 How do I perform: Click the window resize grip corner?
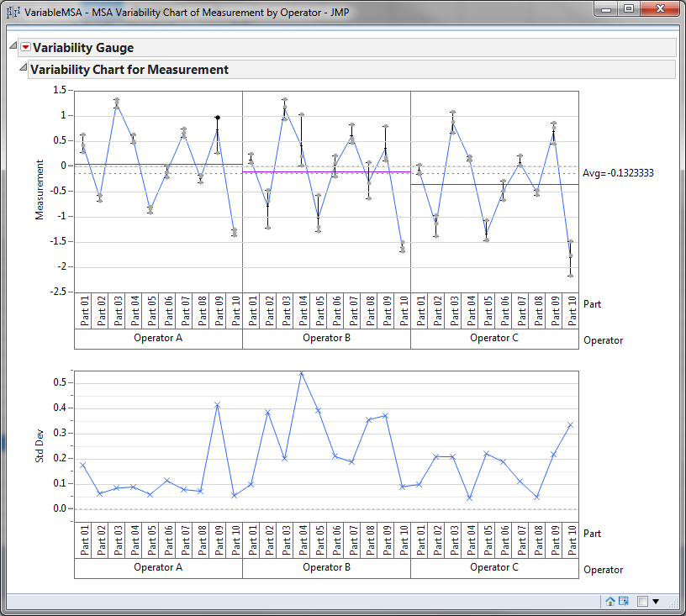(673, 602)
